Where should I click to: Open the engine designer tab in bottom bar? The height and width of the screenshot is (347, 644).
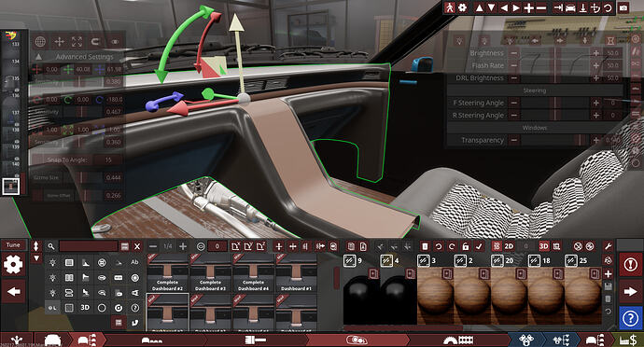[526, 340]
